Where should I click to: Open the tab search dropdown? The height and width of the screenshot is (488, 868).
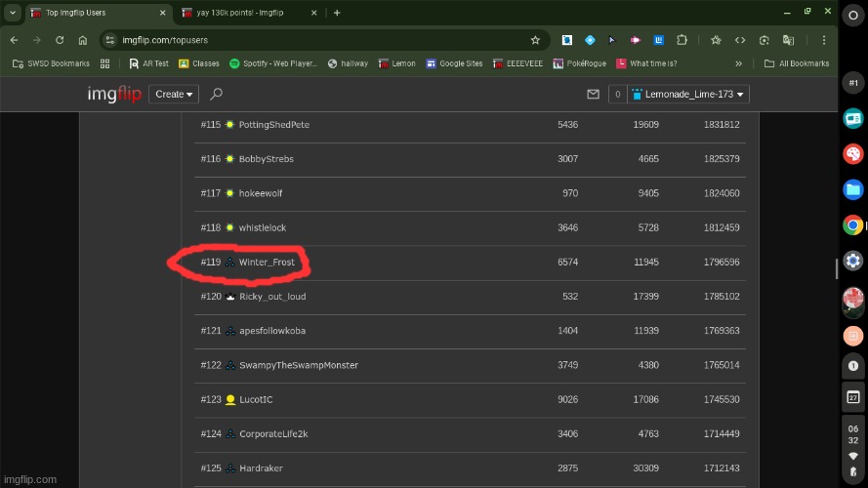12,12
